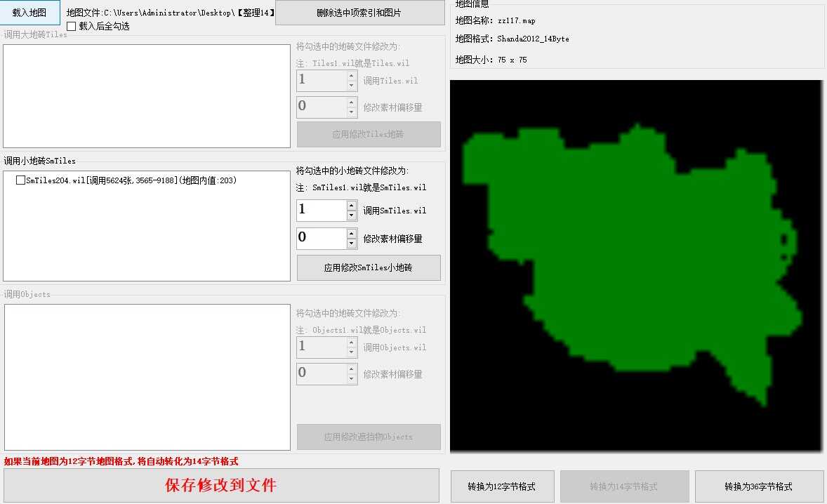
Task: Click inside the 调用Objects list box
Action: pos(146,377)
